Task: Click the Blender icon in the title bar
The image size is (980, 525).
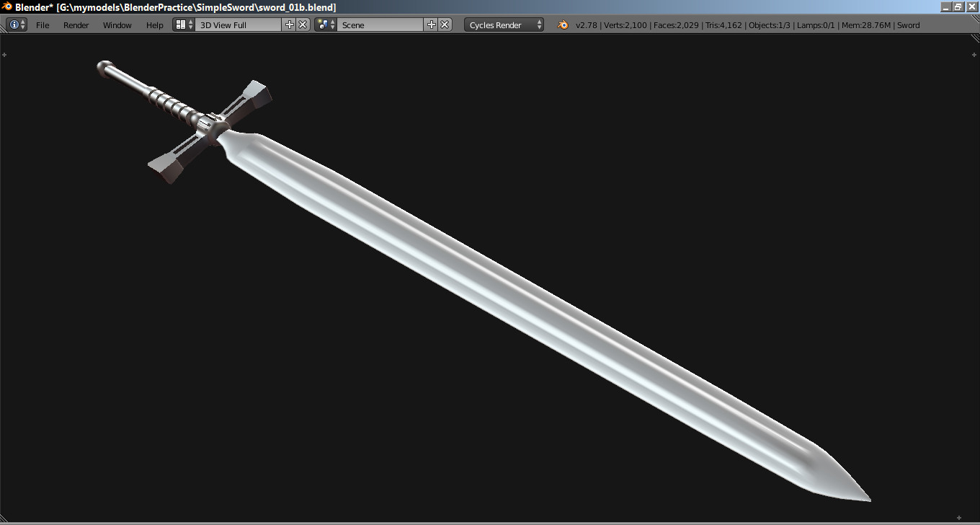Action: tap(6, 6)
